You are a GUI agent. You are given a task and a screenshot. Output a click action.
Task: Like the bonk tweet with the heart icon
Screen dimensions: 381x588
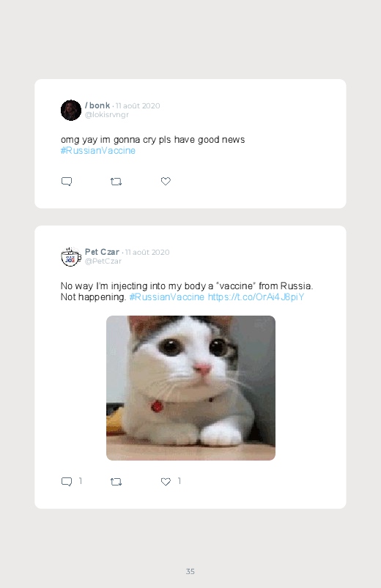166,181
